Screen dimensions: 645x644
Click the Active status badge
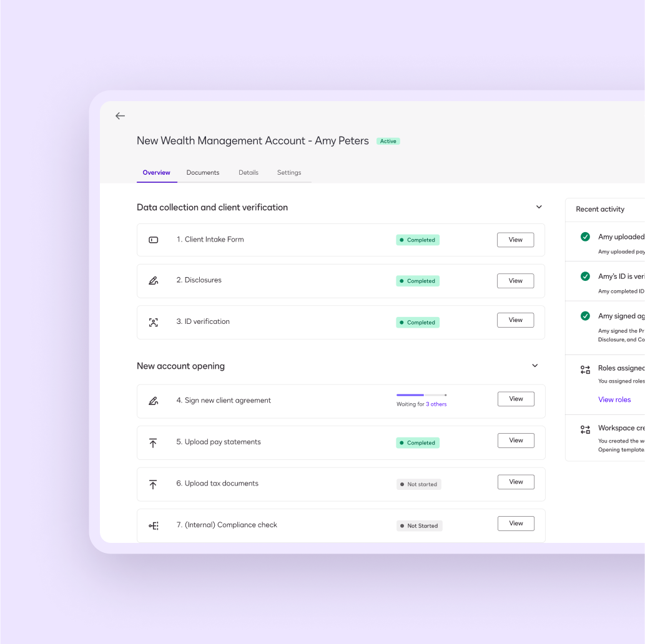pos(388,141)
